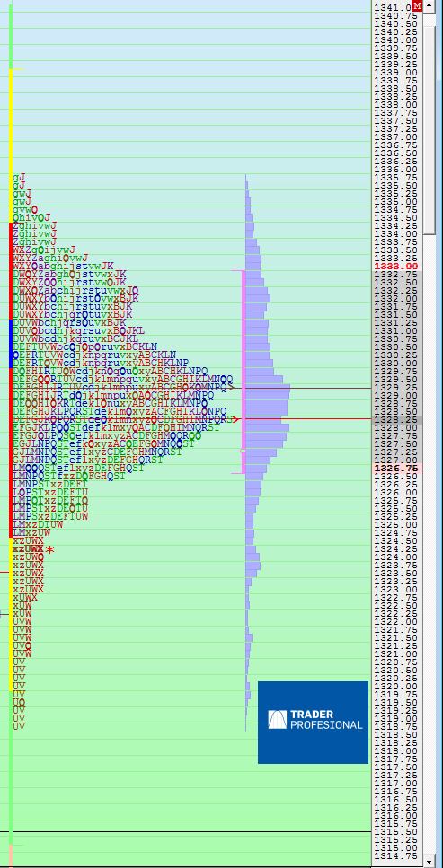Click the TPO row LMxzDTUW
The image size is (443, 868).
tap(38, 525)
